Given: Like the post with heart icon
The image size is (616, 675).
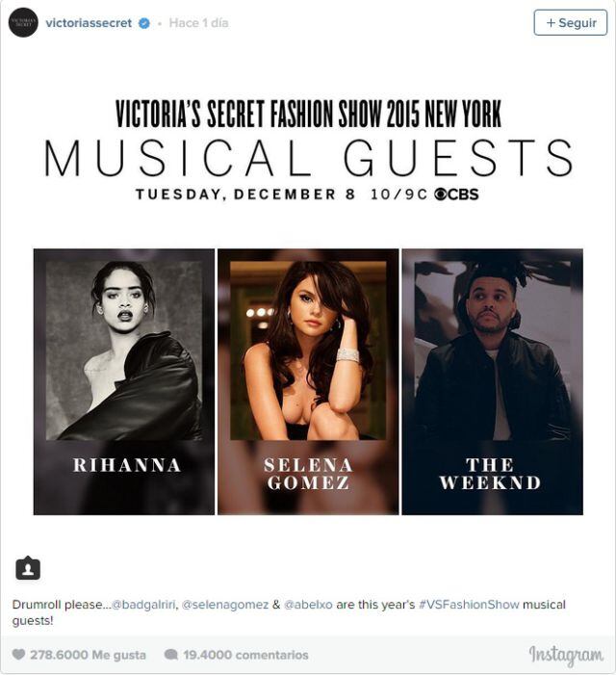Looking at the screenshot, I should (18, 655).
